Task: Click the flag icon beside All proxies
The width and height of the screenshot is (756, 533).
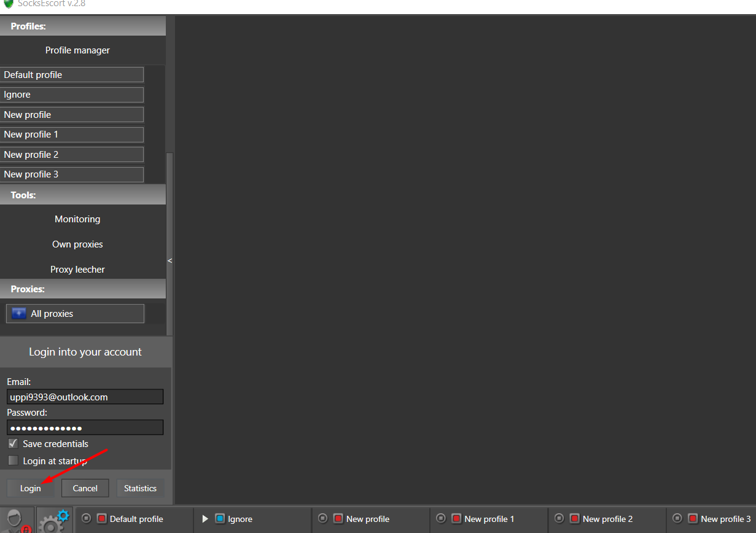Action: [x=19, y=314]
